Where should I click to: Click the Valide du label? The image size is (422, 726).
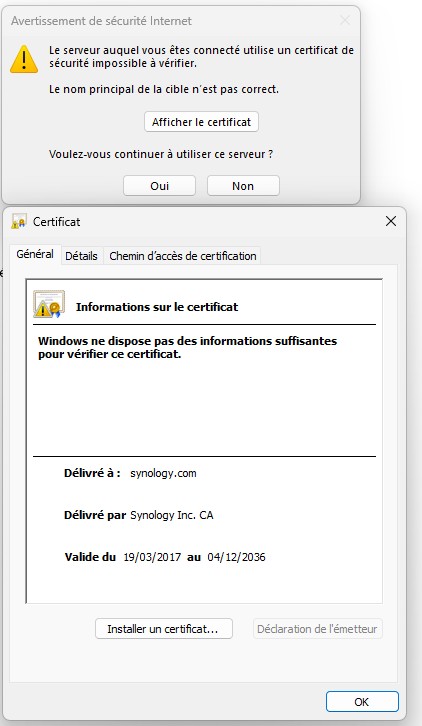point(90,557)
